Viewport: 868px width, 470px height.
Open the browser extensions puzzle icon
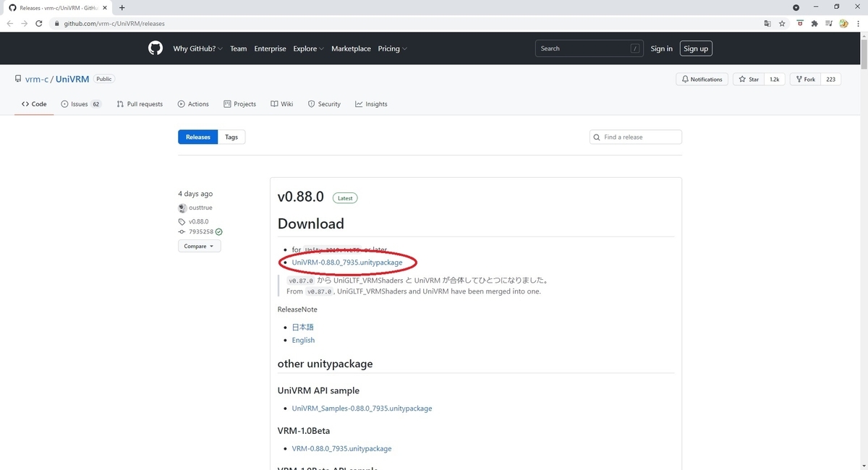coord(814,23)
